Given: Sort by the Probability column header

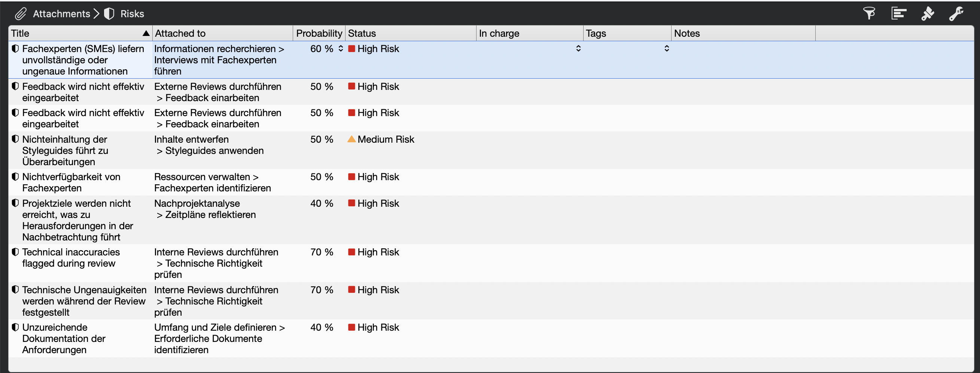Looking at the screenshot, I should [319, 33].
